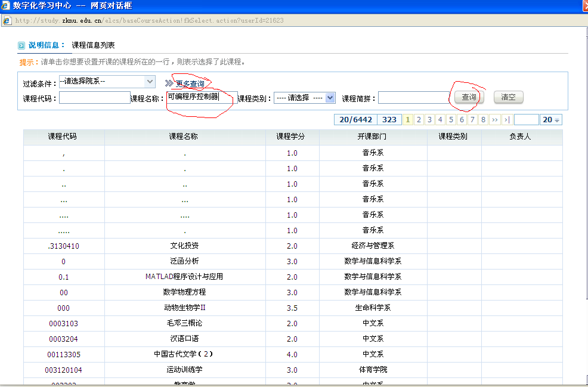Open the 课程类别 category dropdown
This screenshot has width=588, height=387.
330,98
